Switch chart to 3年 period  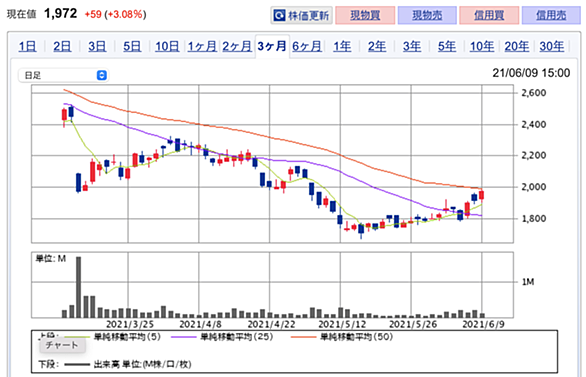pos(412,47)
